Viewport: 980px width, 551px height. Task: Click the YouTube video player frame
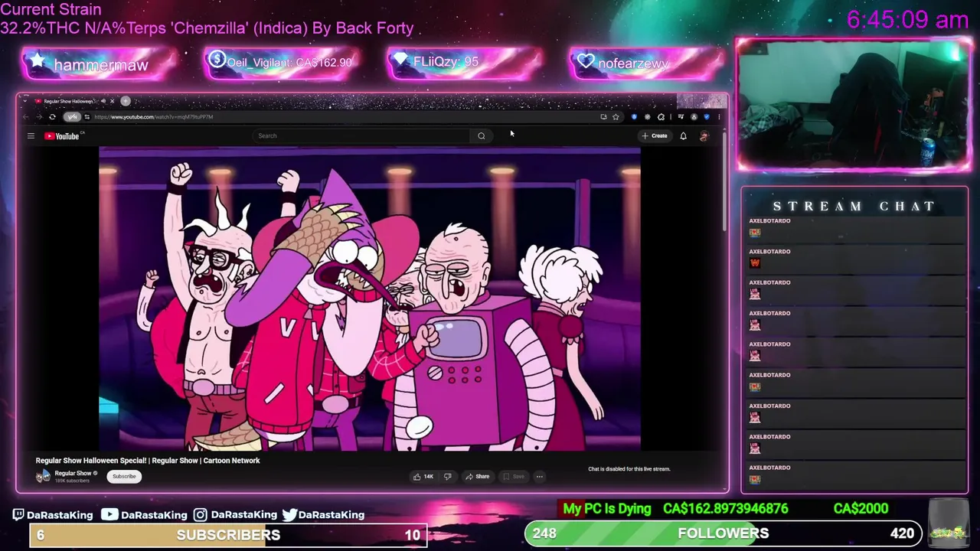coord(370,300)
